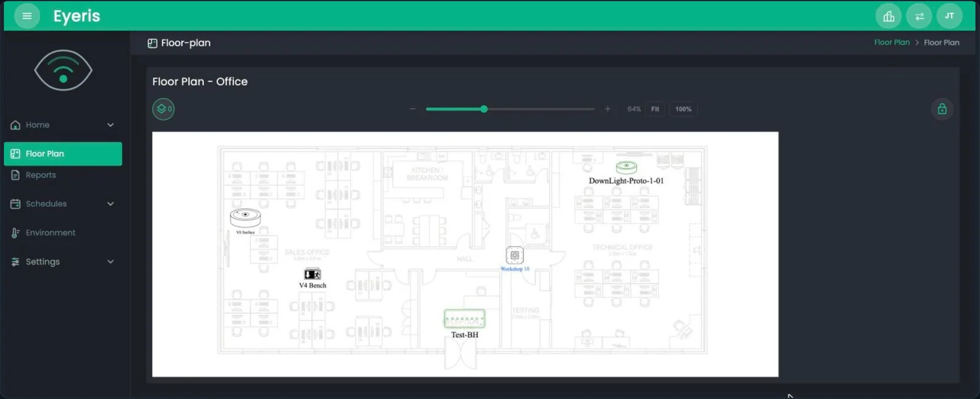This screenshot has height=399, width=980.
Task: Select the DownLight-Proto-1-01 sensor icon
Action: coord(626,166)
